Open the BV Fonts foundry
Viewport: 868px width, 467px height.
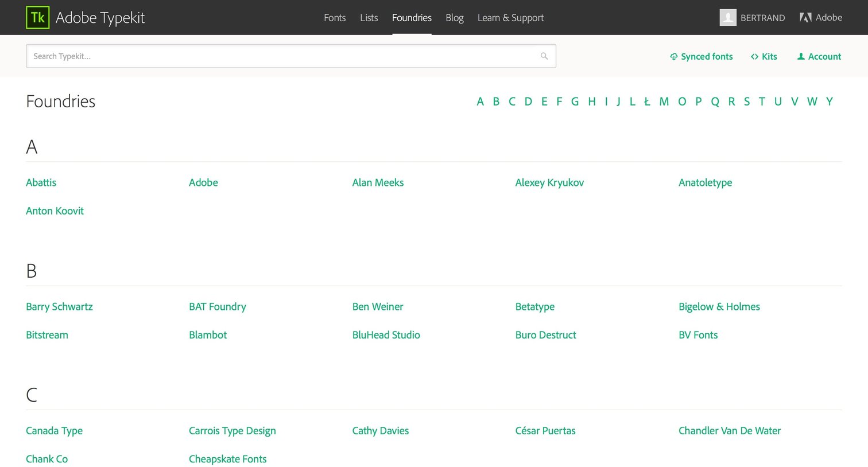pos(698,335)
